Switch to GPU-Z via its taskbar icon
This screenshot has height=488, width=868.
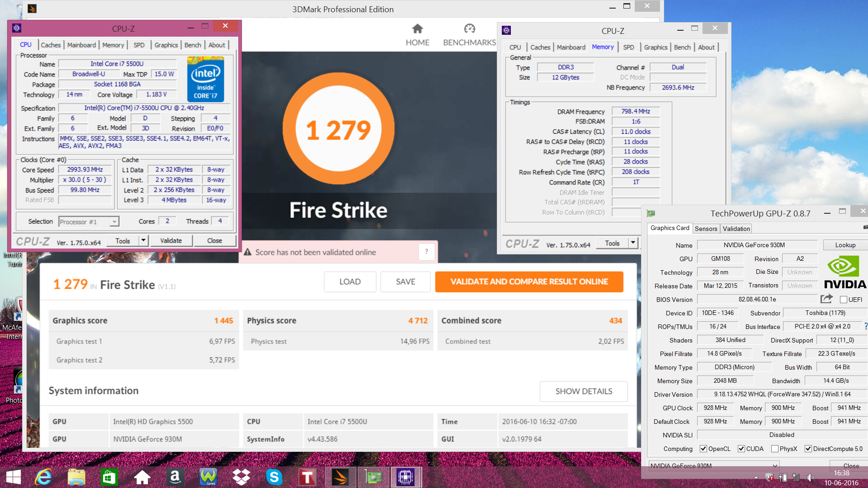(373, 477)
